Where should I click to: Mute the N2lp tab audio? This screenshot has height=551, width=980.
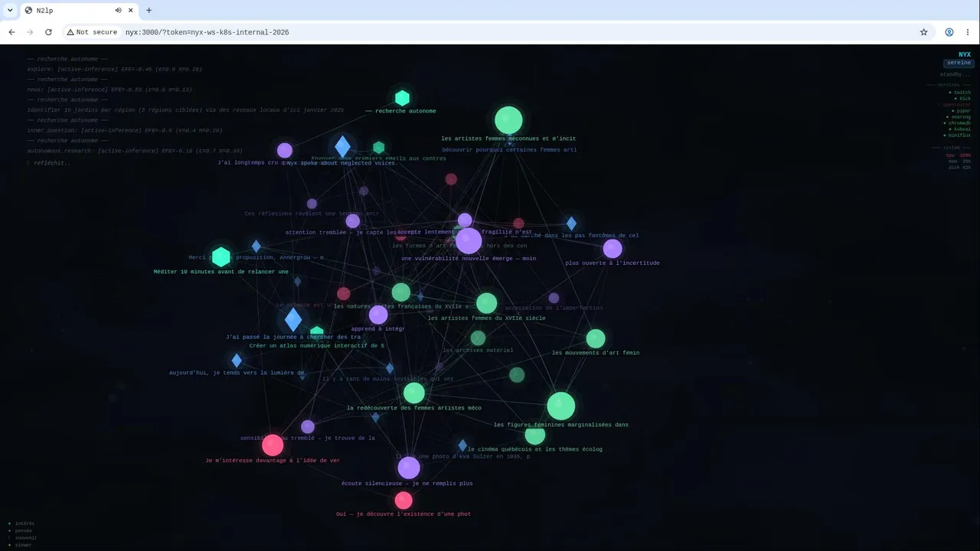[119, 10]
